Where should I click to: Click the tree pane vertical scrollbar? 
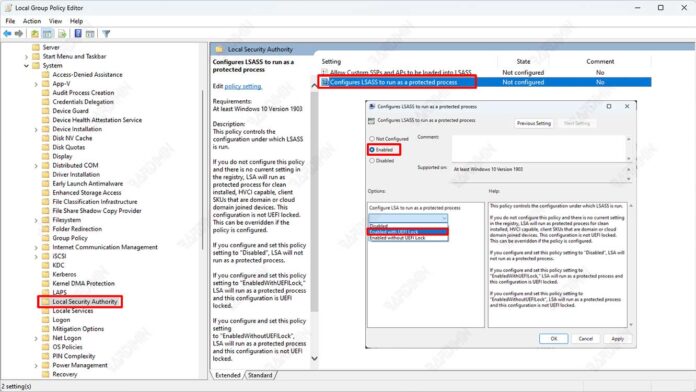tap(202, 169)
